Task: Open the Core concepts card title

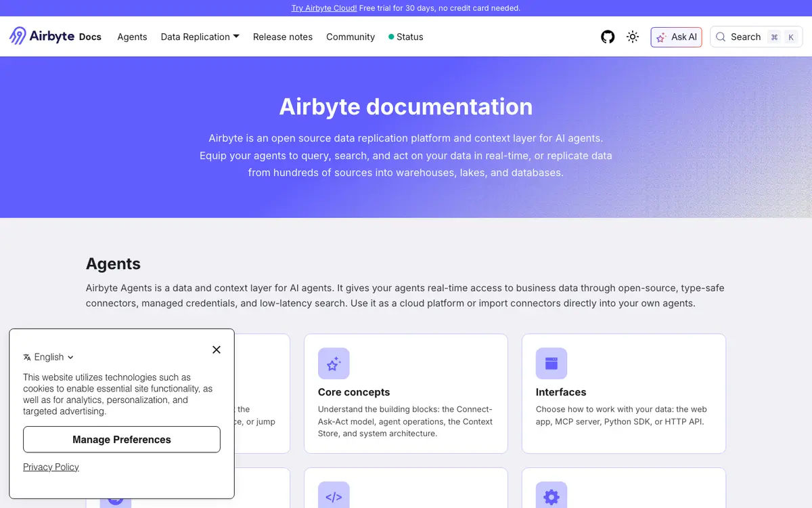Action: tap(354, 392)
